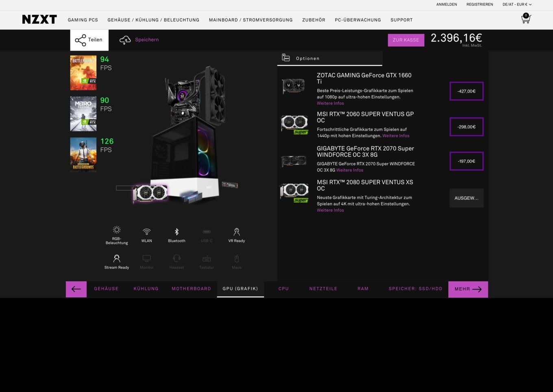Switch to the Speicher: SSD/HDD tab

pyautogui.click(x=416, y=289)
